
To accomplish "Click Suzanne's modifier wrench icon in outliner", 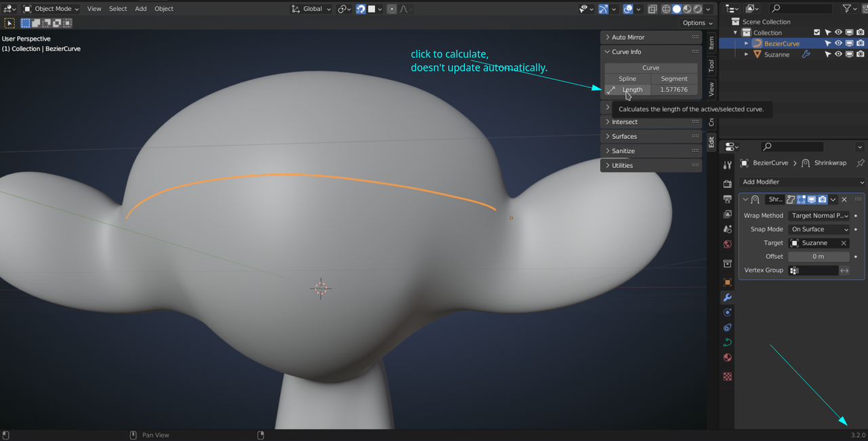I will pos(806,54).
